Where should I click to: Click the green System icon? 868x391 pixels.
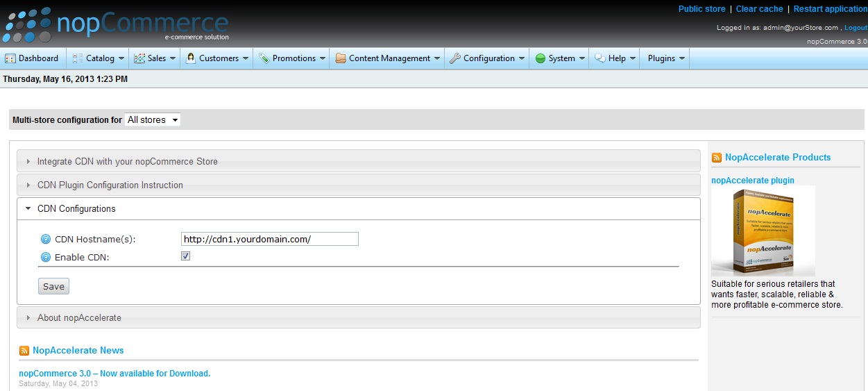541,58
